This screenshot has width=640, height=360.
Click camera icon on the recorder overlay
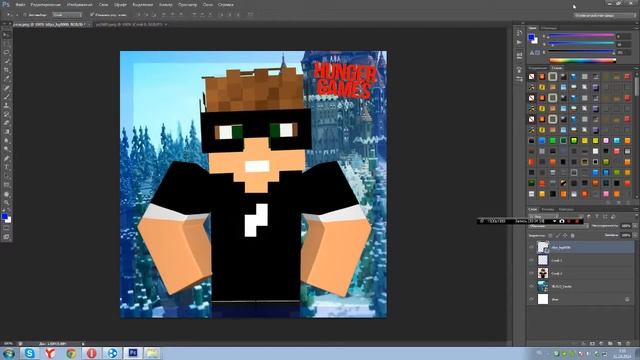tap(562, 221)
